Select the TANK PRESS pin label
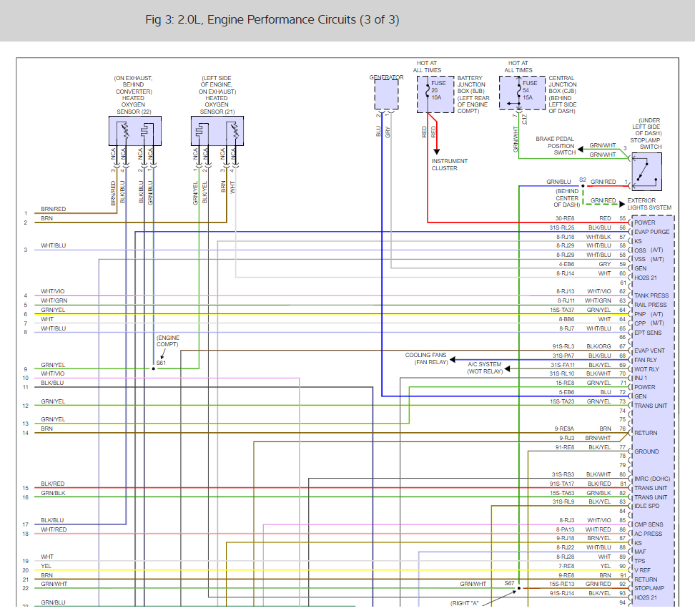Image resolution: width=695 pixels, height=616 pixels. tap(651, 295)
